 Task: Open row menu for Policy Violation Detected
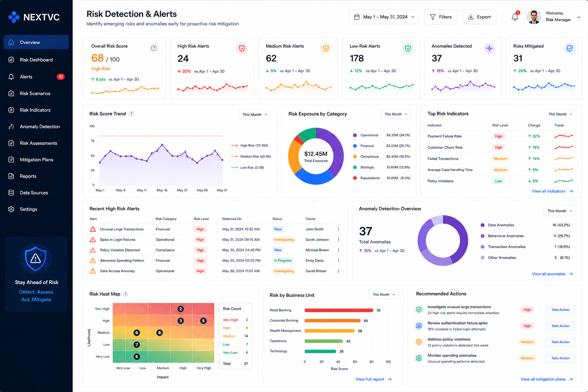(x=338, y=250)
